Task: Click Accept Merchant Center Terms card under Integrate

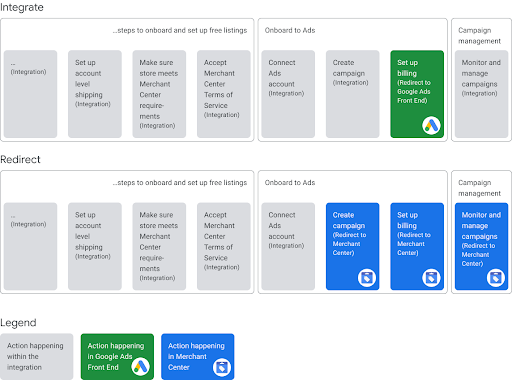Action: (224, 94)
